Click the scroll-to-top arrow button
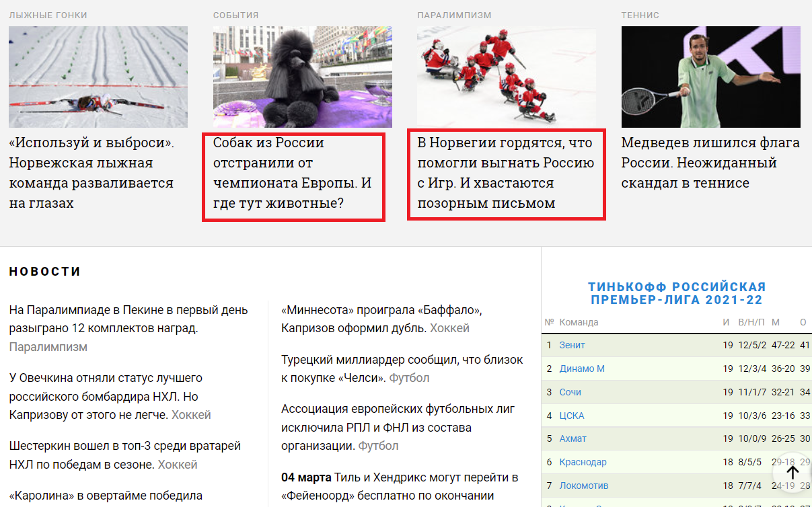This screenshot has width=812, height=507. (x=792, y=473)
